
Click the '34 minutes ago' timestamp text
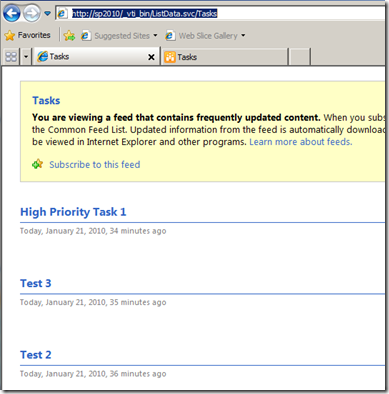[138, 231]
